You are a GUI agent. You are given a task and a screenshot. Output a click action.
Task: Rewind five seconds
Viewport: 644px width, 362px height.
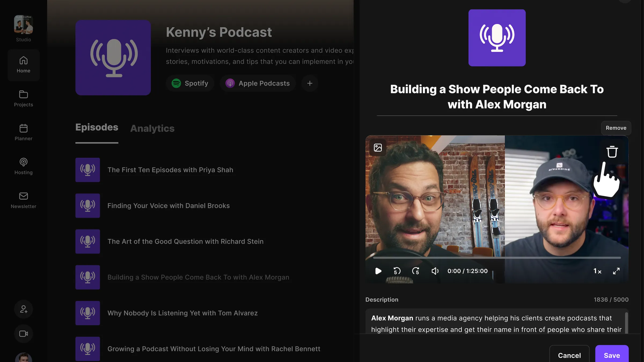coord(397,271)
